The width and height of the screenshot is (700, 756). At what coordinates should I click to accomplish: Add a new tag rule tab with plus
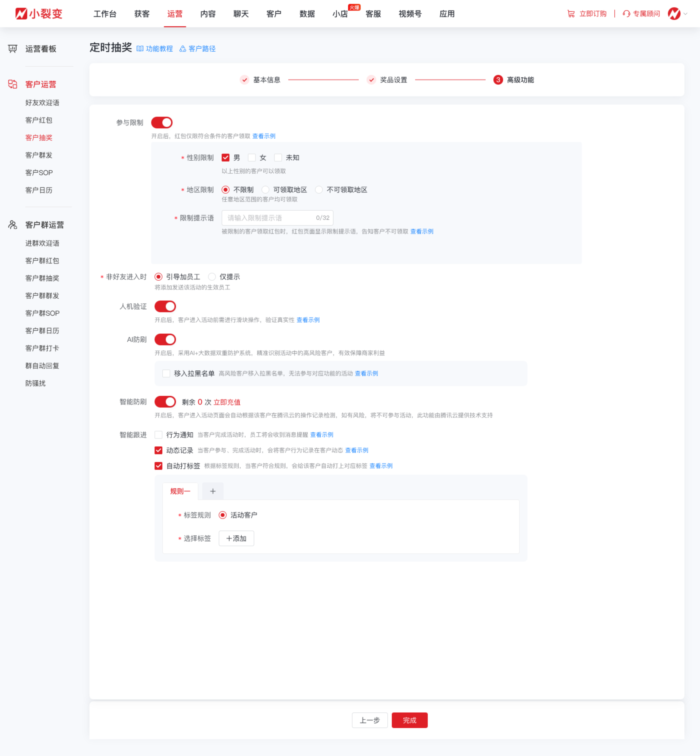213,491
